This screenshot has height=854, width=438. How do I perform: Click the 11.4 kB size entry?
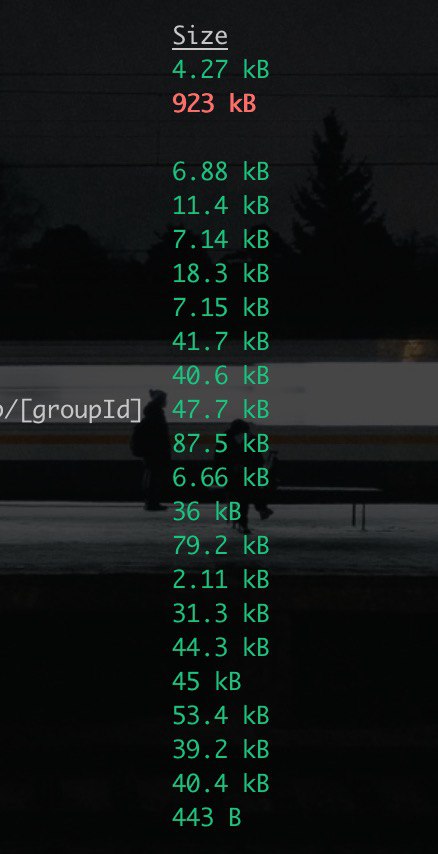coord(221,206)
